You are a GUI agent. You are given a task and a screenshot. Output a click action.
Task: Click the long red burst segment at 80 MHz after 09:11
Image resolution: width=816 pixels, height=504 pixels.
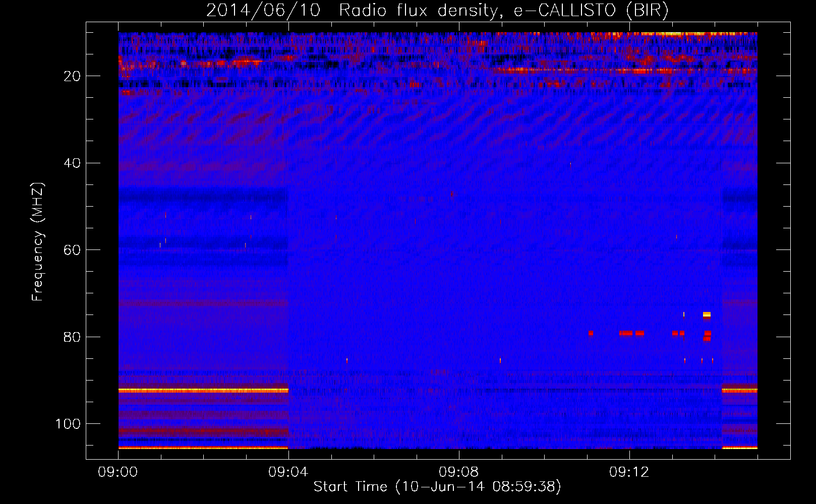[625, 333]
